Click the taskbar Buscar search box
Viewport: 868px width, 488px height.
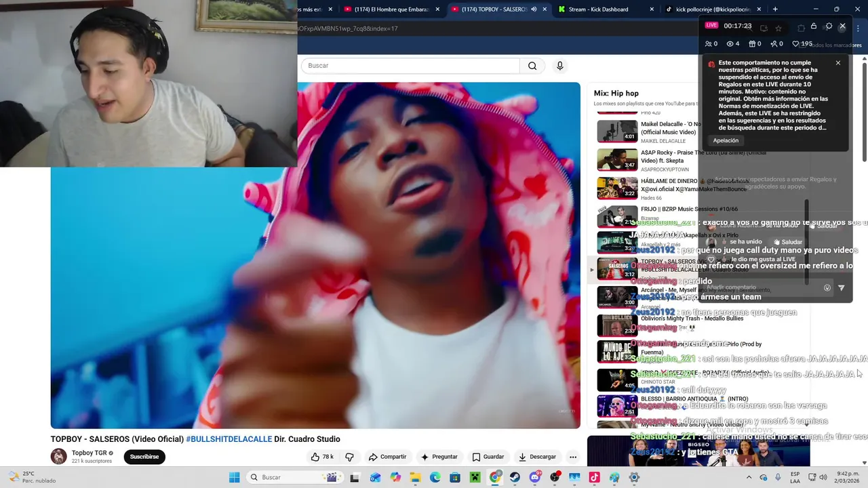coord(295,477)
